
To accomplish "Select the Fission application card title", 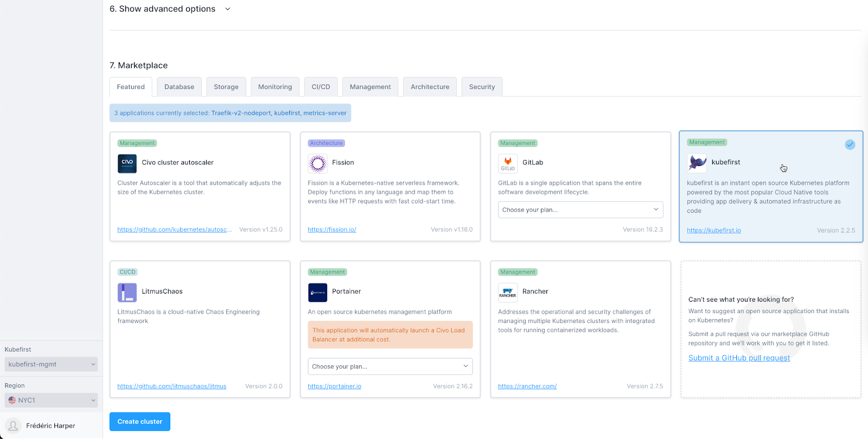I will (343, 162).
